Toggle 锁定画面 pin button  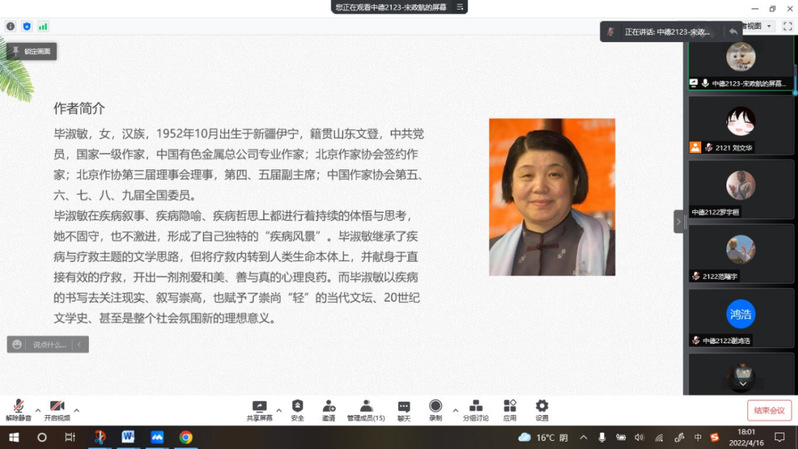point(33,51)
